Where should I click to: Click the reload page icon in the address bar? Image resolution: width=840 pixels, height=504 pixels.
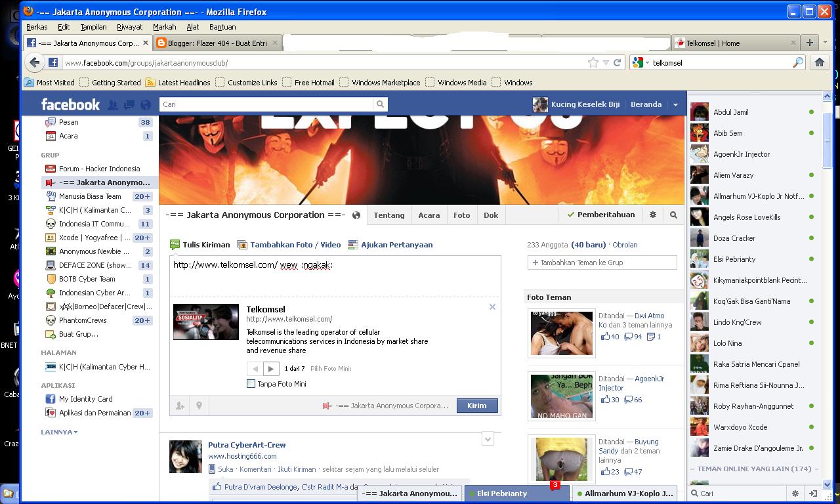[x=617, y=62]
